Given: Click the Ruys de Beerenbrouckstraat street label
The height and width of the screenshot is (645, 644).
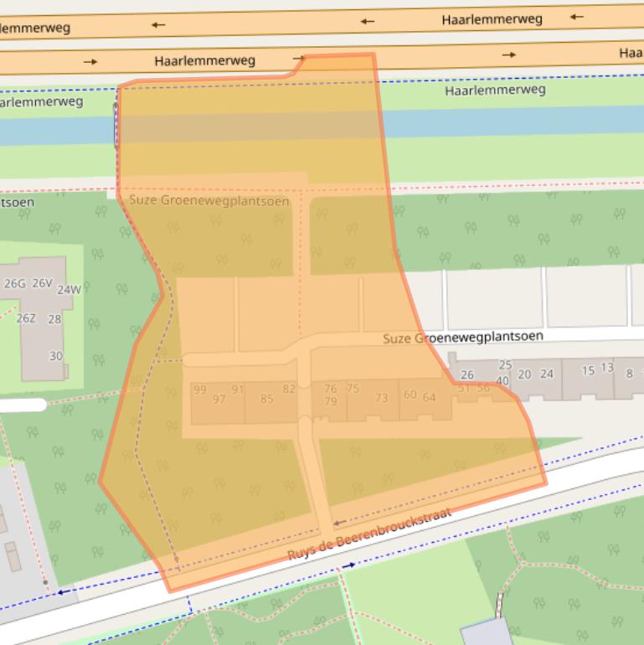Looking at the screenshot, I should pyautogui.click(x=369, y=535).
